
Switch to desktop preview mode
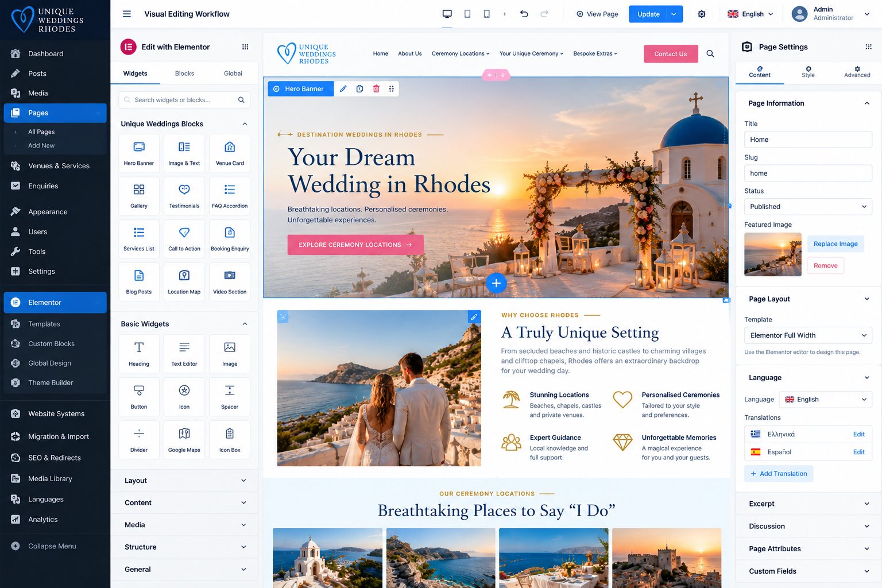point(447,14)
